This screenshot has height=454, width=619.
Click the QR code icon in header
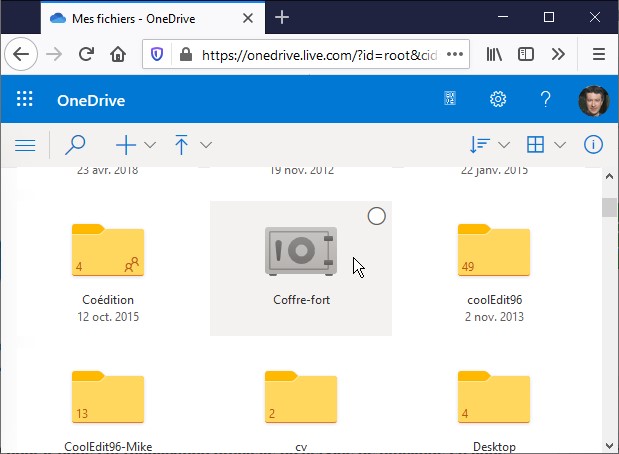coord(450,100)
